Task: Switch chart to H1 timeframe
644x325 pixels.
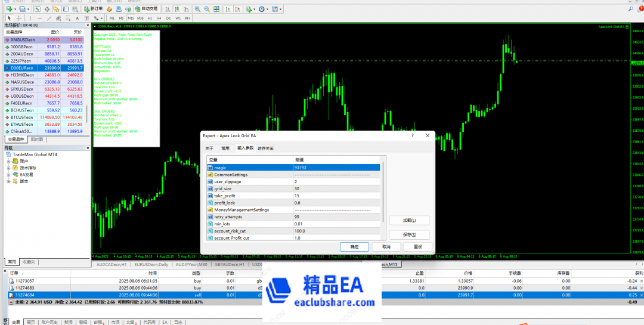Action: 150,18
